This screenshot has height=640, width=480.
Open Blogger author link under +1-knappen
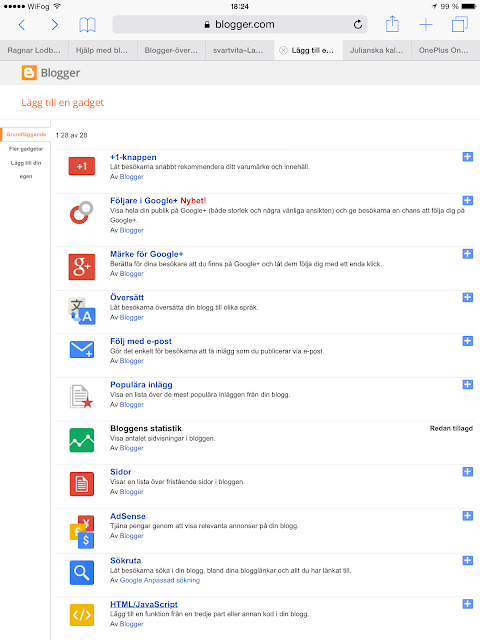[131, 177]
